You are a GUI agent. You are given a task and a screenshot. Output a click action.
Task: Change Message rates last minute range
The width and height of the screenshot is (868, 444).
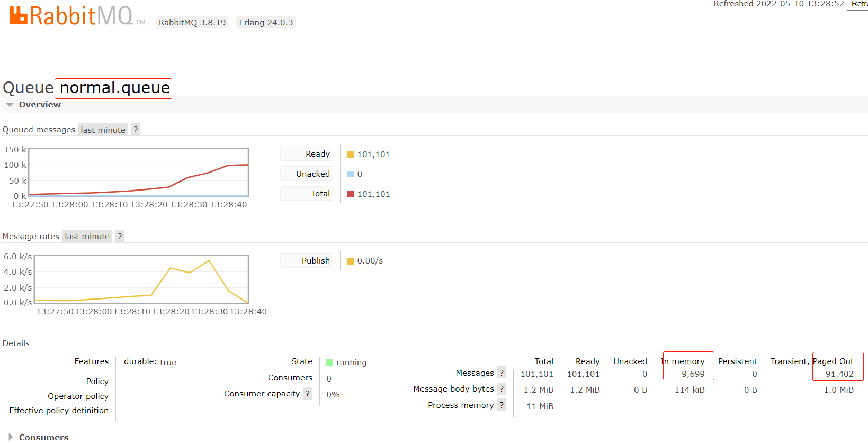click(x=87, y=236)
